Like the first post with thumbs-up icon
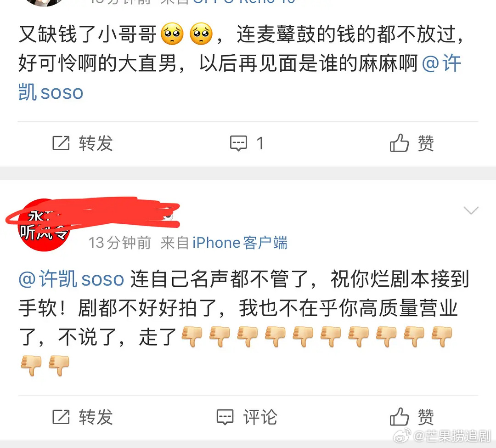The width and height of the screenshot is (496, 448). click(399, 143)
